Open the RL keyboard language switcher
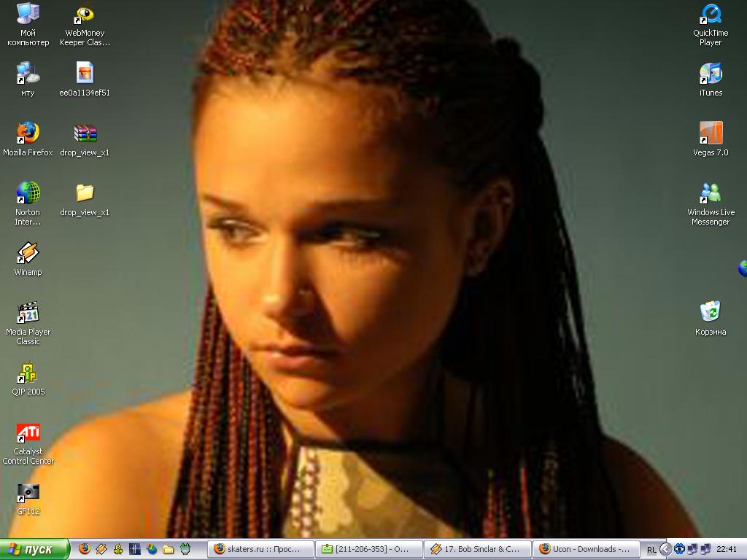The height and width of the screenshot is (560, 747). tap(651, 549)
